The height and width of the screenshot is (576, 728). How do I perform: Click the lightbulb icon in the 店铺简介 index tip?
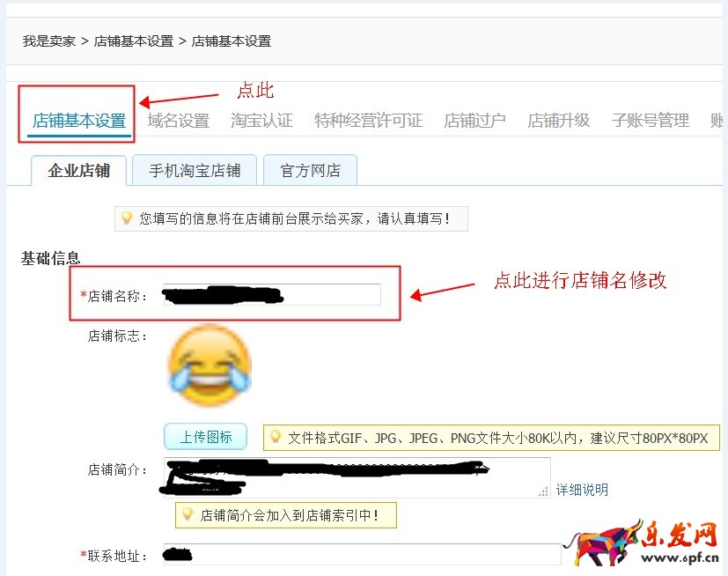[x=188, y=513]
